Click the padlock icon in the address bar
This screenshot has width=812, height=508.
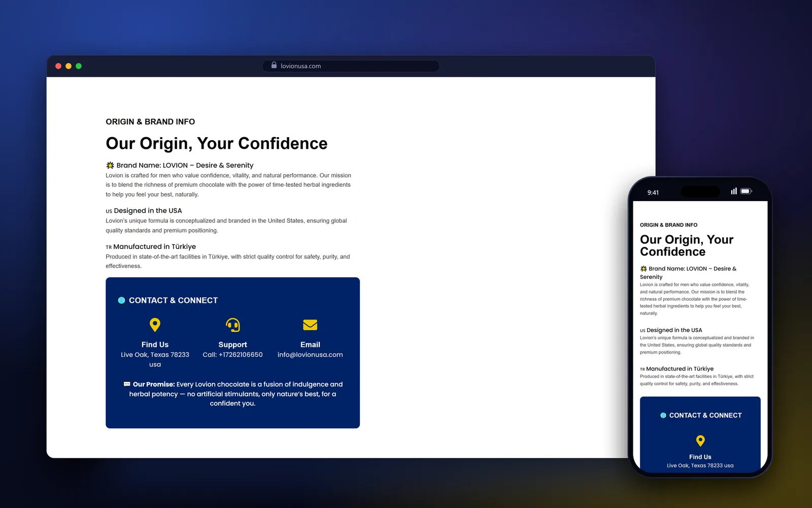point(274,66)
